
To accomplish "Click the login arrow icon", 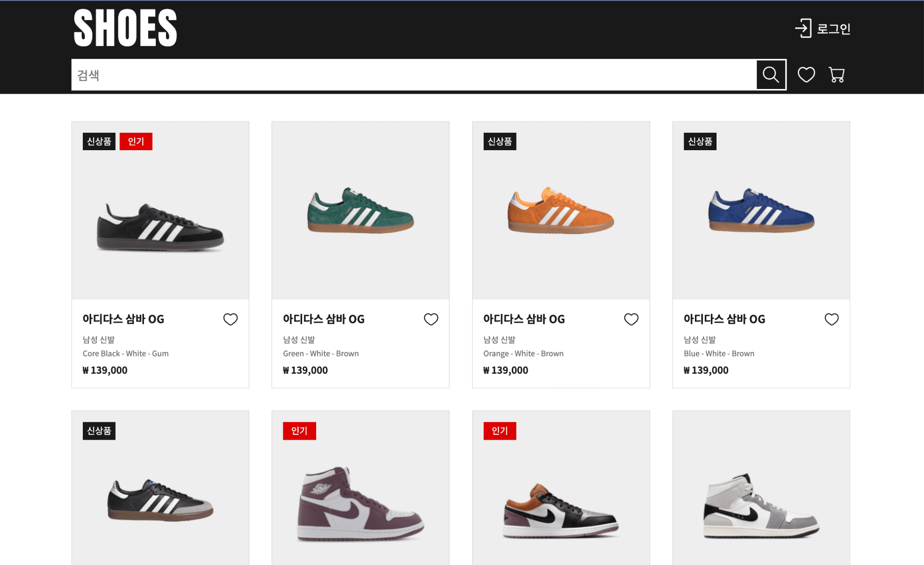I will [x=803, y=28].
